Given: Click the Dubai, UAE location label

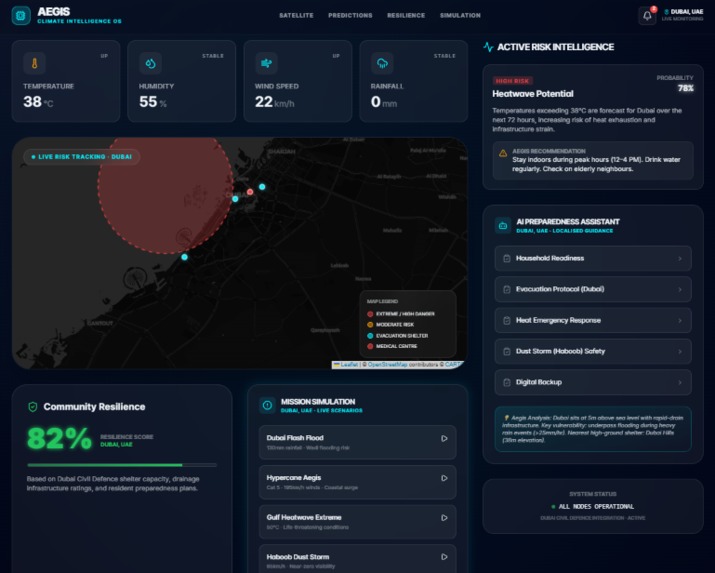Looking at the screenshot, I should [687, 12].
